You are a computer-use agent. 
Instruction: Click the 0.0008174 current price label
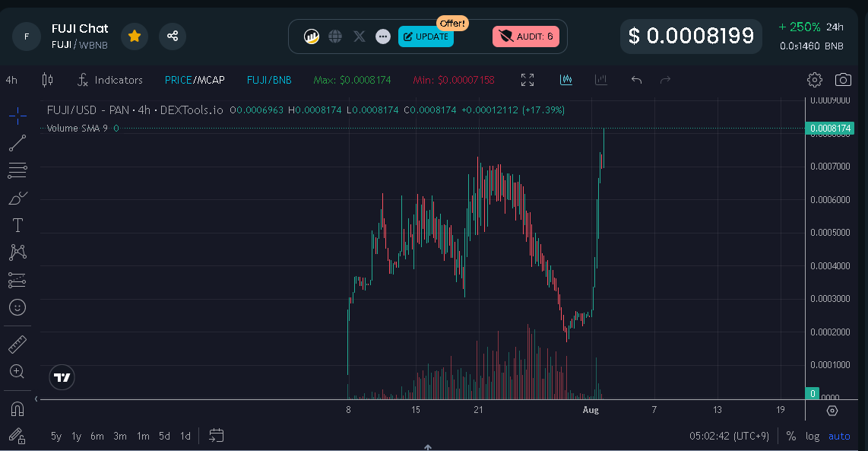click(830, 128)
